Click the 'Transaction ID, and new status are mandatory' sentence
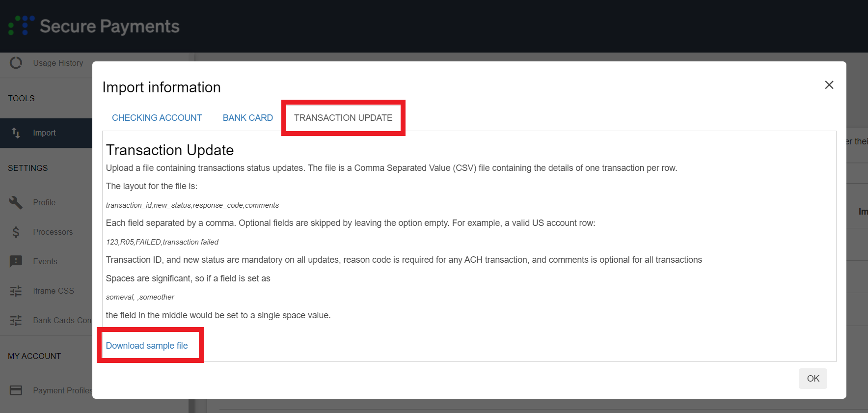Screen dimensions: 868x413 [x=404, y=260]
